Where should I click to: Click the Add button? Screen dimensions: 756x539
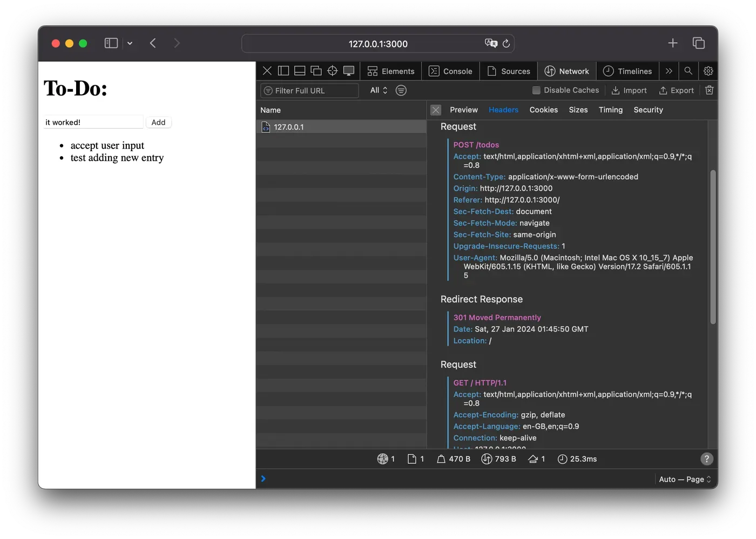pyautogui.click(x=158, y=122)
